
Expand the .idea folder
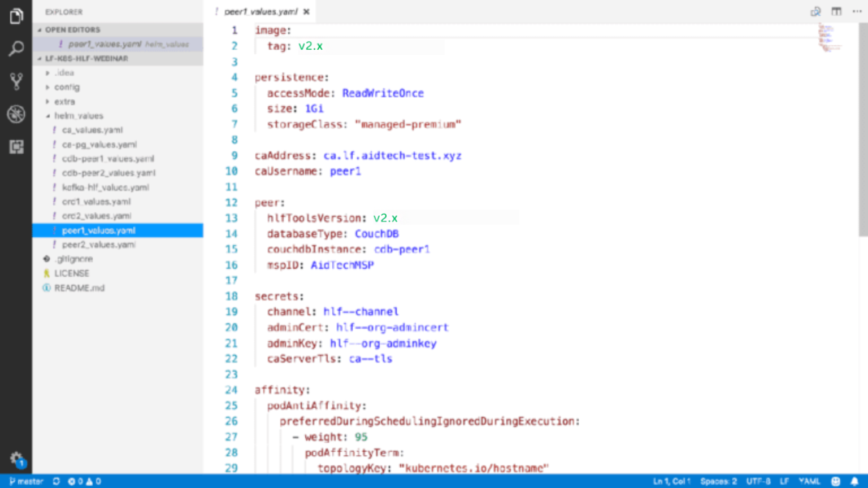coord(64,73)
